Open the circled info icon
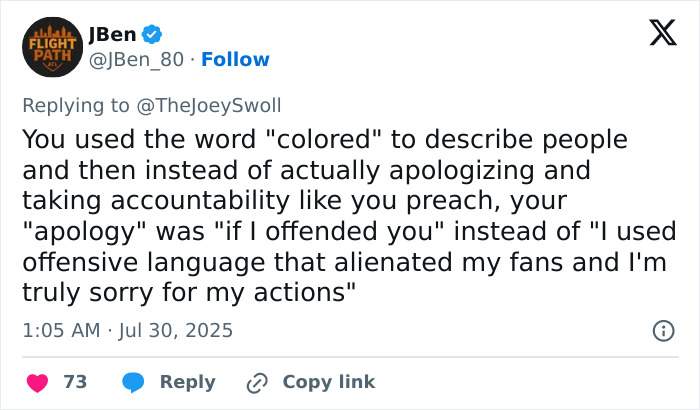Image resolution: width=700 pixels, height=410 pixels. [662, 330]
